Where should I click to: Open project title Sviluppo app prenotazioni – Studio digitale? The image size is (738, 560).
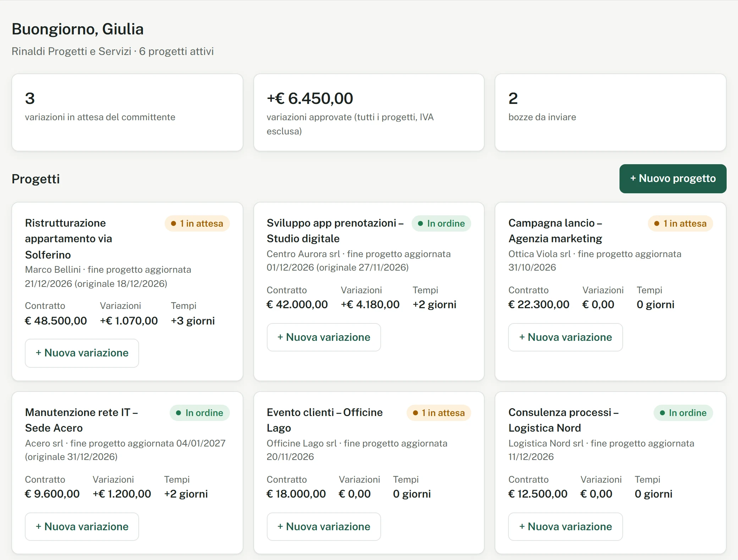(x=335, y=231)
